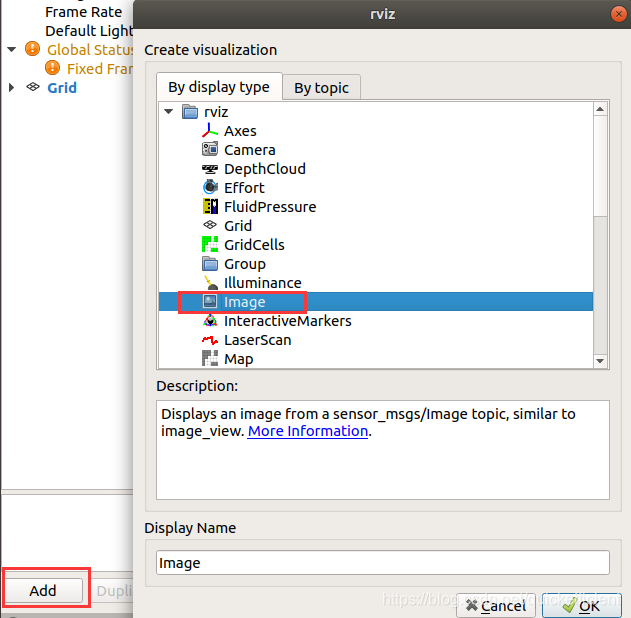Click the rviz folder label
This screenshot has width=631, height=618.
pos(216,112)
